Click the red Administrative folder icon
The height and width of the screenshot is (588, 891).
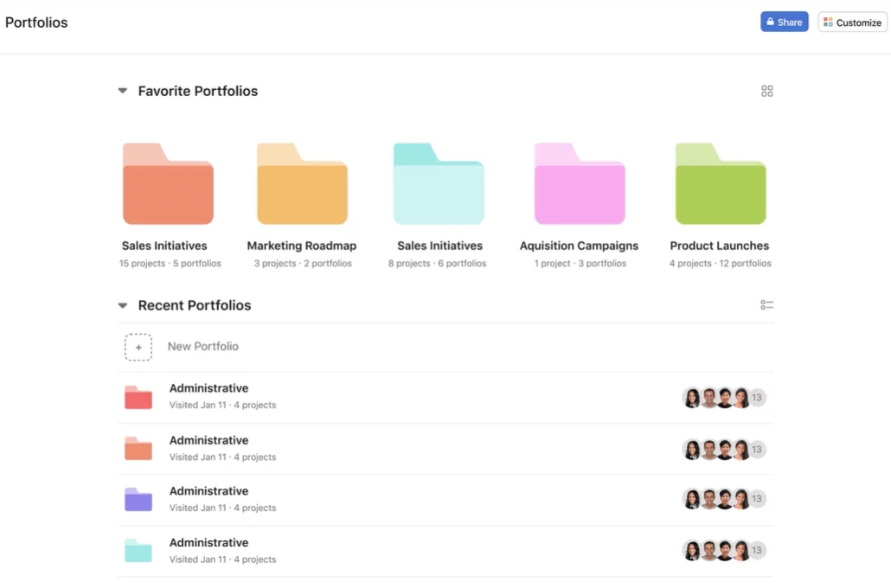(138, 395)
